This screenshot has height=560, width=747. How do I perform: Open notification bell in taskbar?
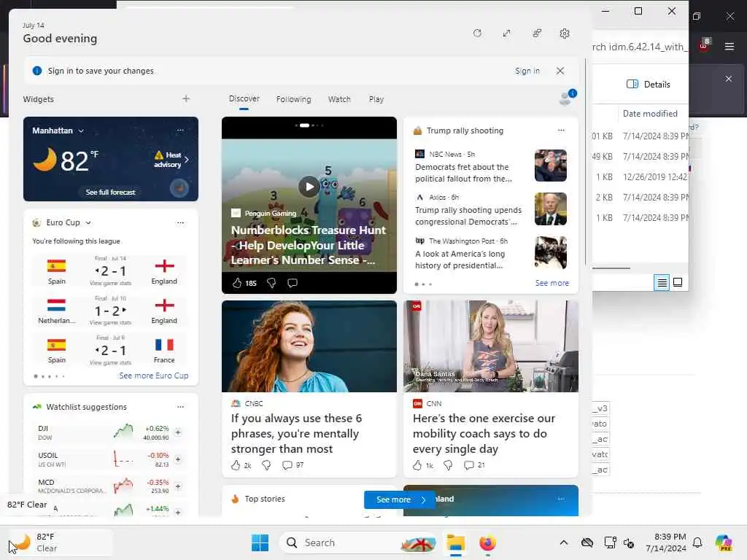(697, 542)
